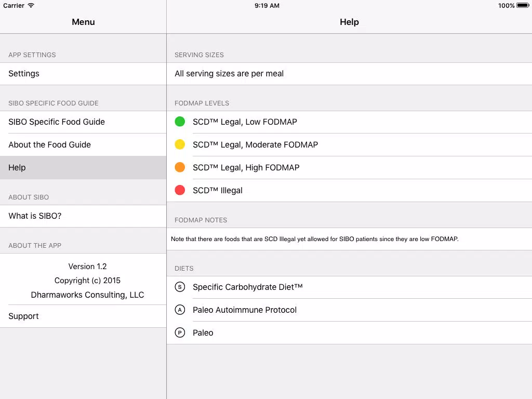This screenshot has height=399, width=532.
Task: Click the Carrier label in status bar
Action: [x=14, y=5]
